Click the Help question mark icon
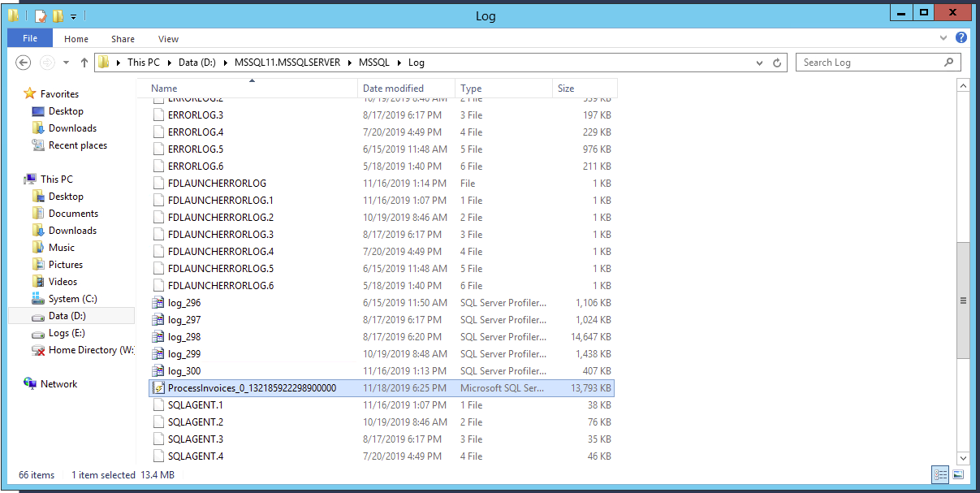980x493 pixels. (x=961, y=38)
